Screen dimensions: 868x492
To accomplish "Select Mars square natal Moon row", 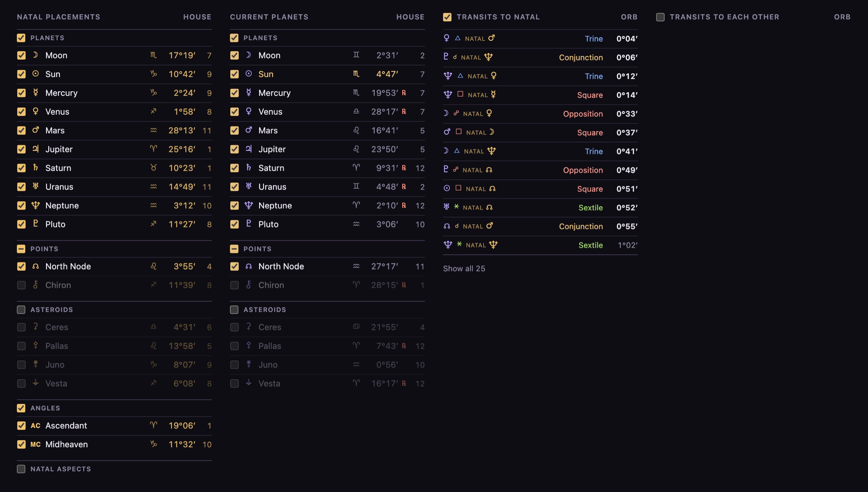I will pos(540,133).
